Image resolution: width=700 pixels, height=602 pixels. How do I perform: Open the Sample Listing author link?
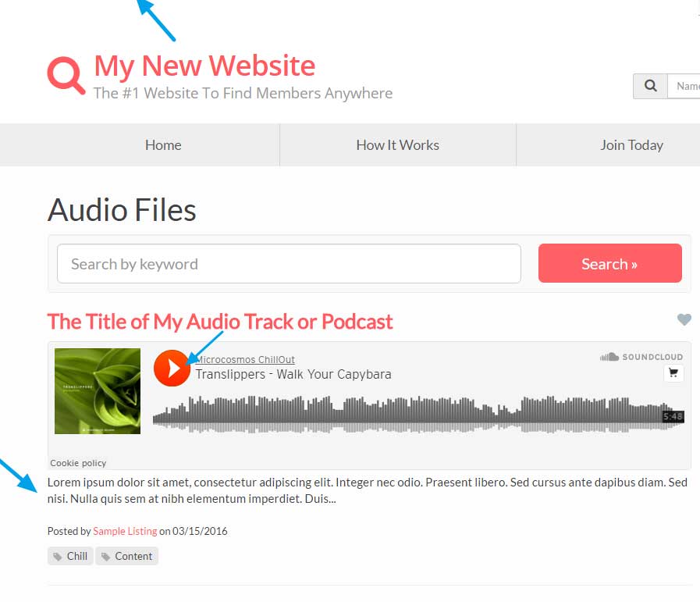coord(125,531)
